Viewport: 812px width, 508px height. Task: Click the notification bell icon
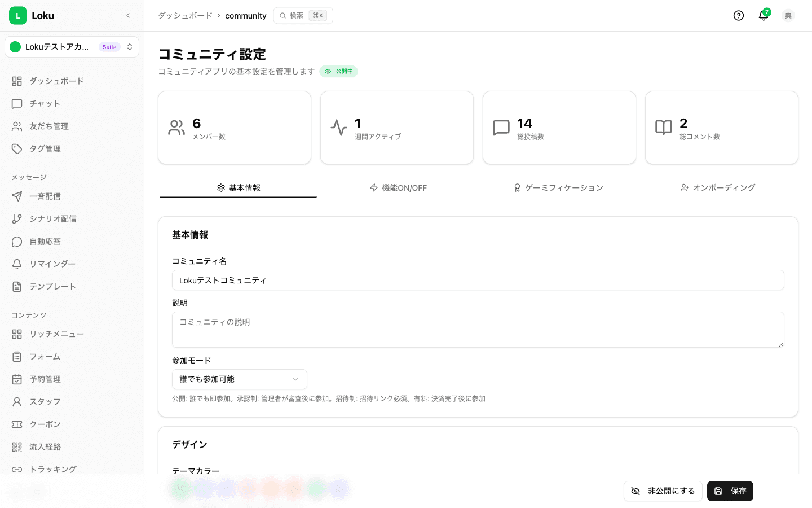pyautogui.click(x=763, y=16)
